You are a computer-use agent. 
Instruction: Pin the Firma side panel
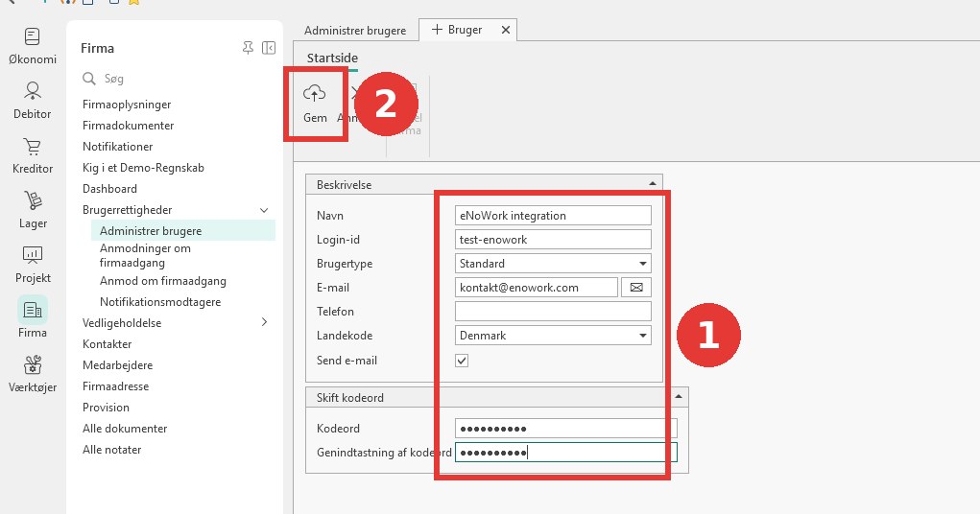point(249,48)
